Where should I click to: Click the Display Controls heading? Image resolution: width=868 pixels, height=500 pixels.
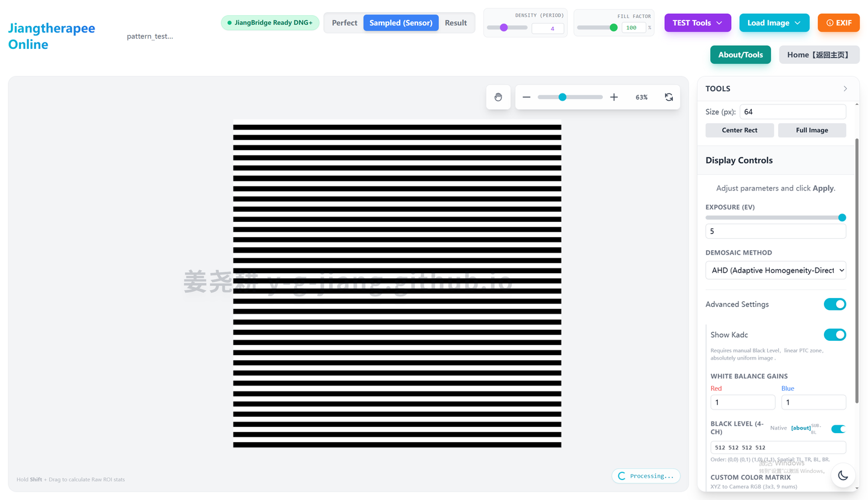tap(739, 160)
